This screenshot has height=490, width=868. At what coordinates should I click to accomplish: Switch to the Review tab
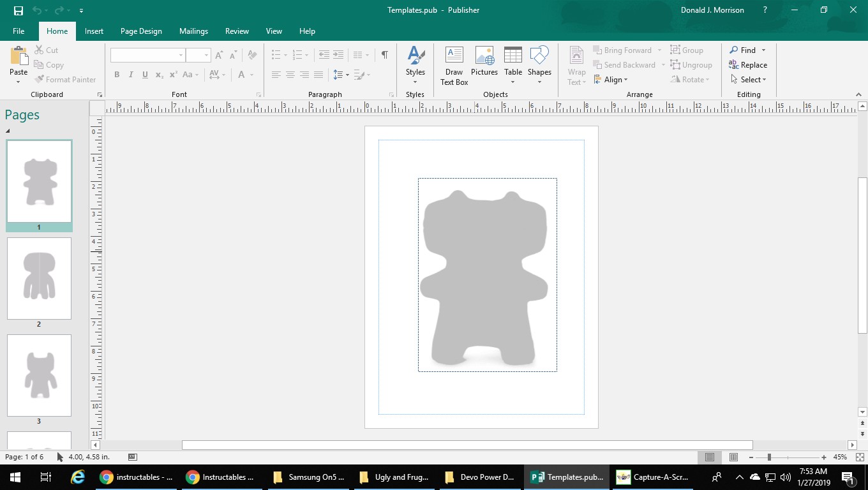coord(237,31)
